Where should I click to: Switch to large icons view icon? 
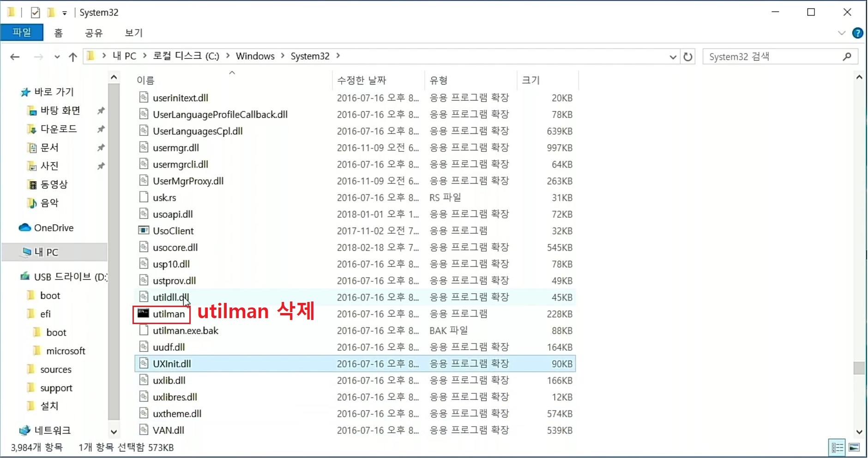tap(854, 447)
